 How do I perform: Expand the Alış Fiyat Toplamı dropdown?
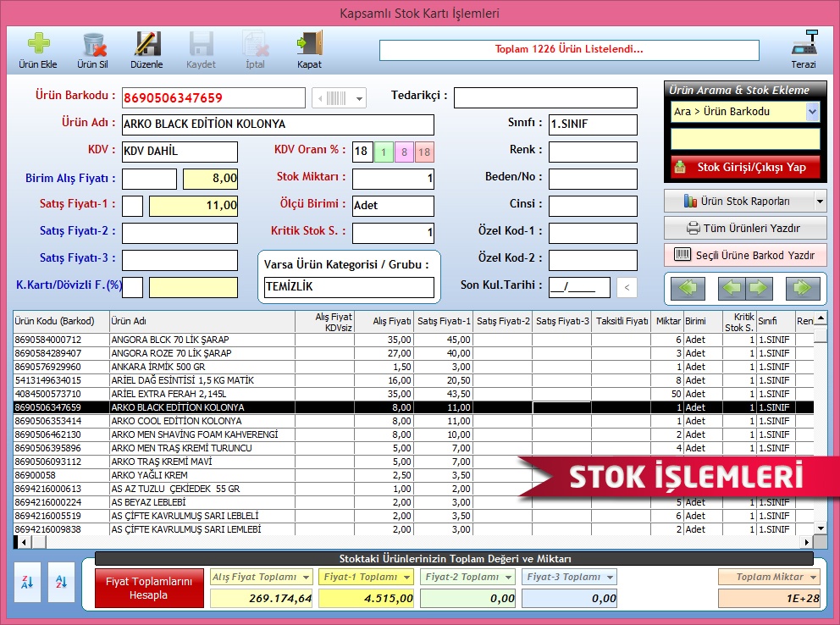click(306, 578)
